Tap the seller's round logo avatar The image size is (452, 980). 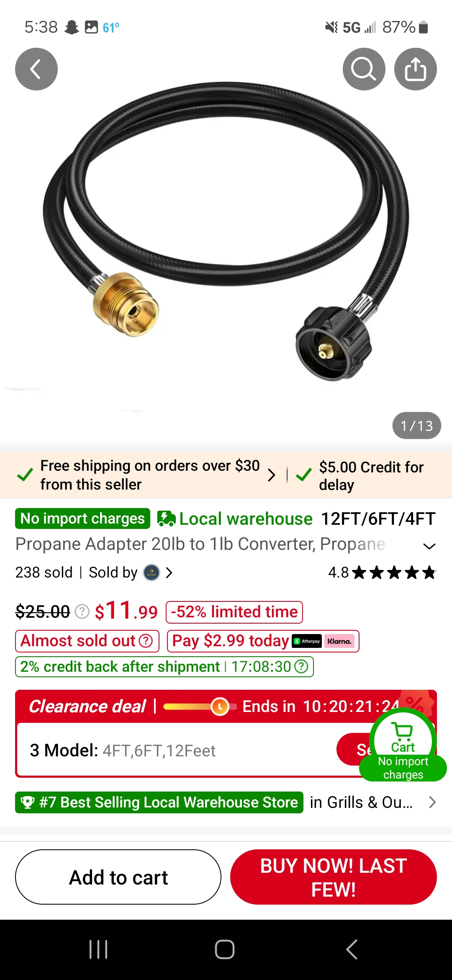click(152, 573)
